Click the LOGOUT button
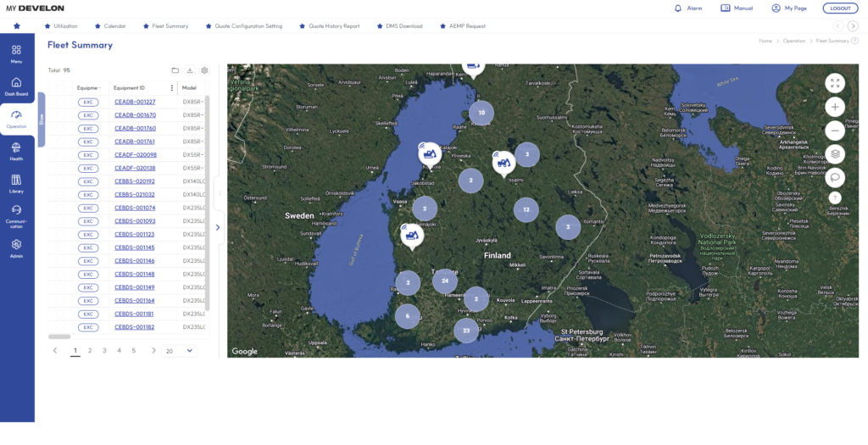 840,8
